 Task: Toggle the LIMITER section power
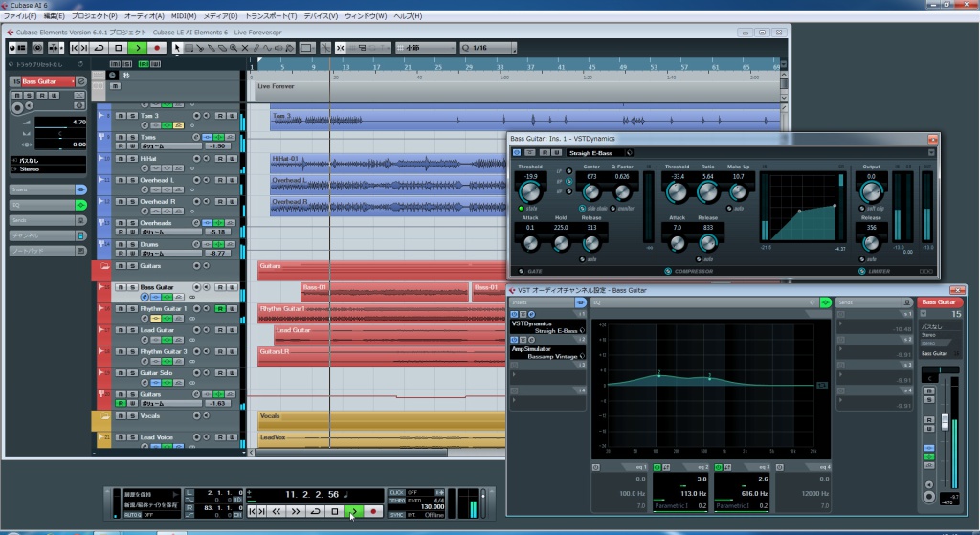pyautogui.click(x=862, y=271)
